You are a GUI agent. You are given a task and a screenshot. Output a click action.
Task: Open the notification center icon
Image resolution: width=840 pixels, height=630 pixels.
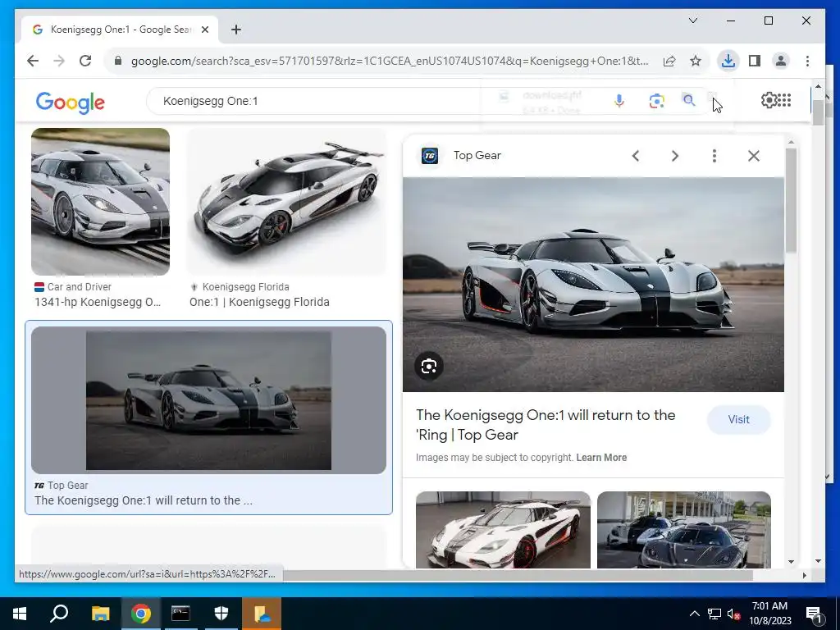(814, 614)
